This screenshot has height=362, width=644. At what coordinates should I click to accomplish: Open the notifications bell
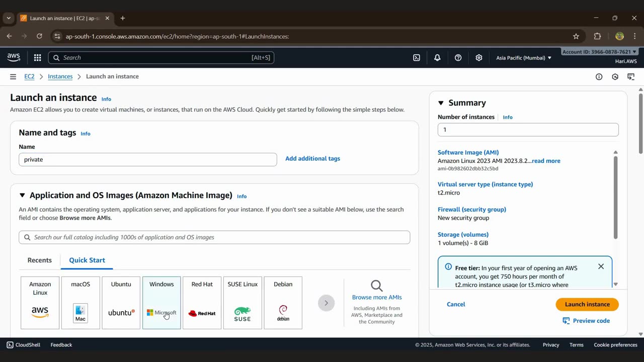coord(437,58)
